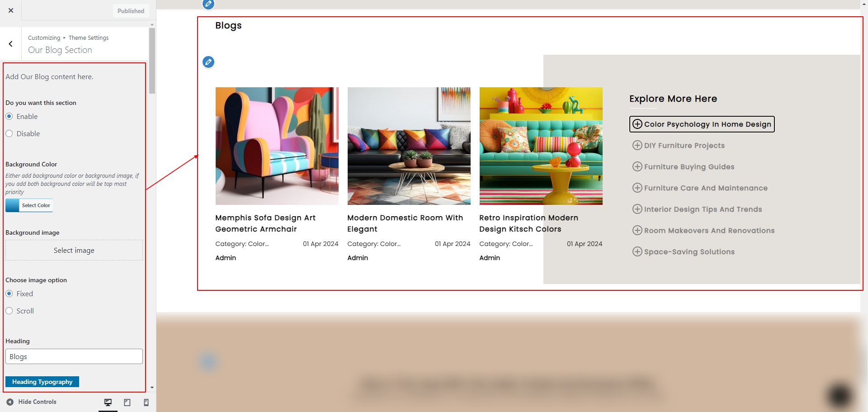Image resolution: width=868 pixels, height=412 pixels.
Task: Switch to tablet preview icon
Action: click(x=127, y=402)
